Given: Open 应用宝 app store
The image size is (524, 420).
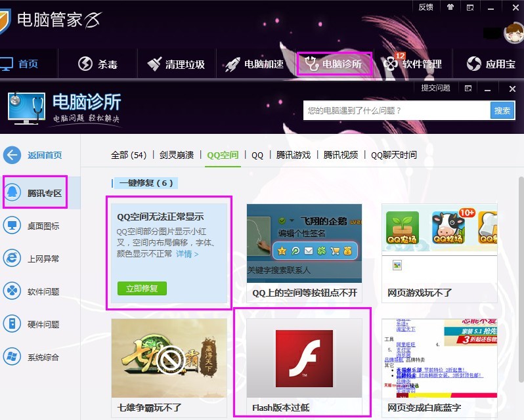Looking at the screenshot, I should 491,64.
